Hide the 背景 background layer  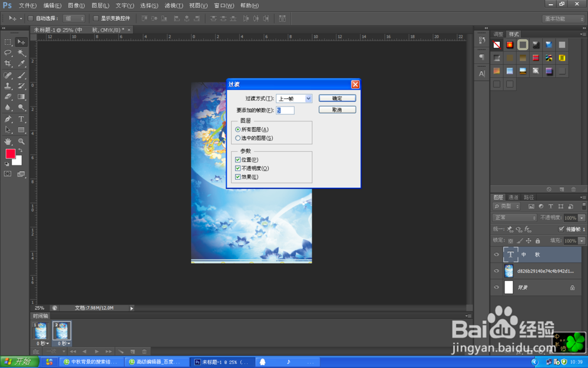click(x=496, y=288)
